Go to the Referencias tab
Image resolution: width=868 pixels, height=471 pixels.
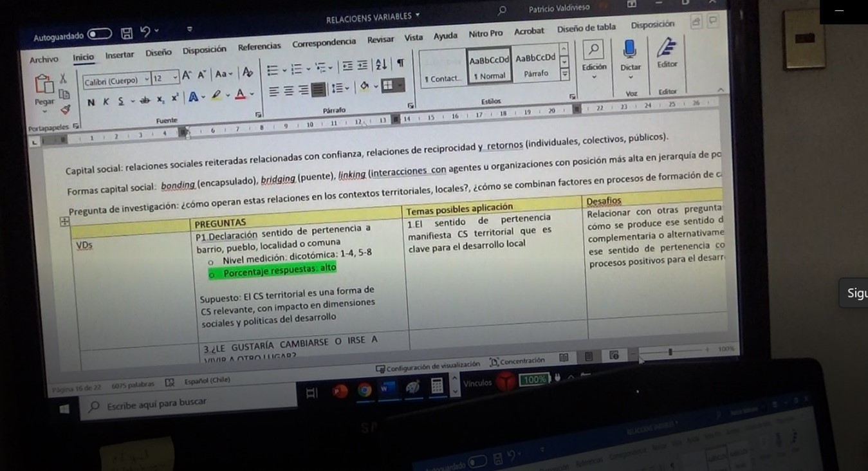coord(259,46)
